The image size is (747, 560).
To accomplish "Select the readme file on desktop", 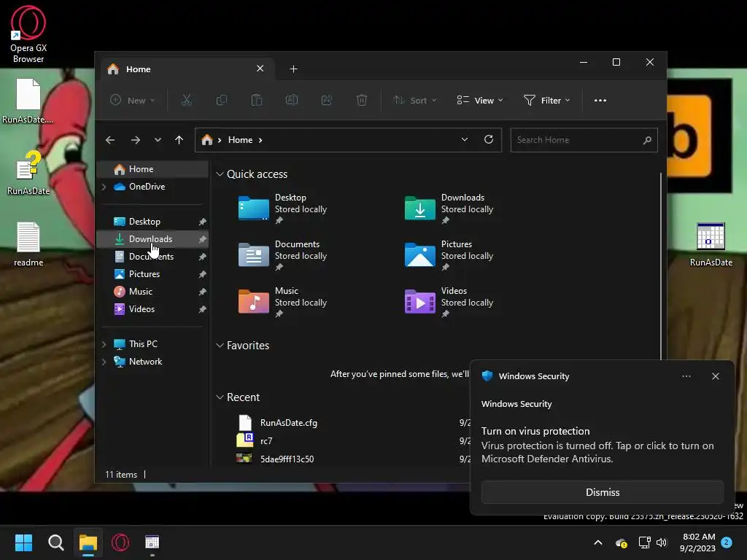I will pyautogui.click(x=28, y=244).
